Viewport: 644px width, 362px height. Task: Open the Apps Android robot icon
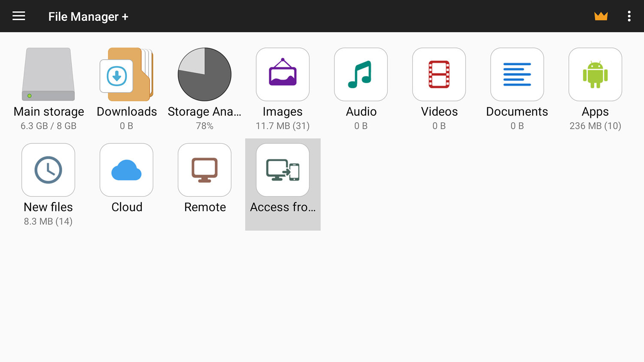(x=595, y=74)
